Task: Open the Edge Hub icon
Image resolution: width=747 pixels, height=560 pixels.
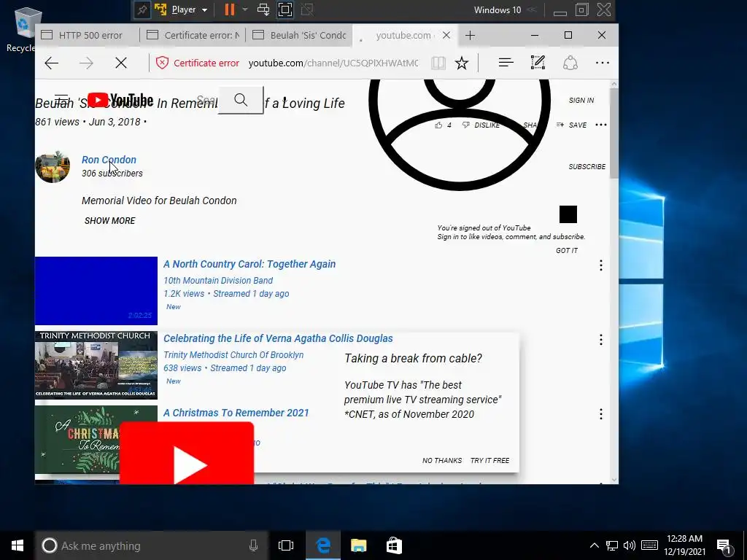Action: [506, 63]
